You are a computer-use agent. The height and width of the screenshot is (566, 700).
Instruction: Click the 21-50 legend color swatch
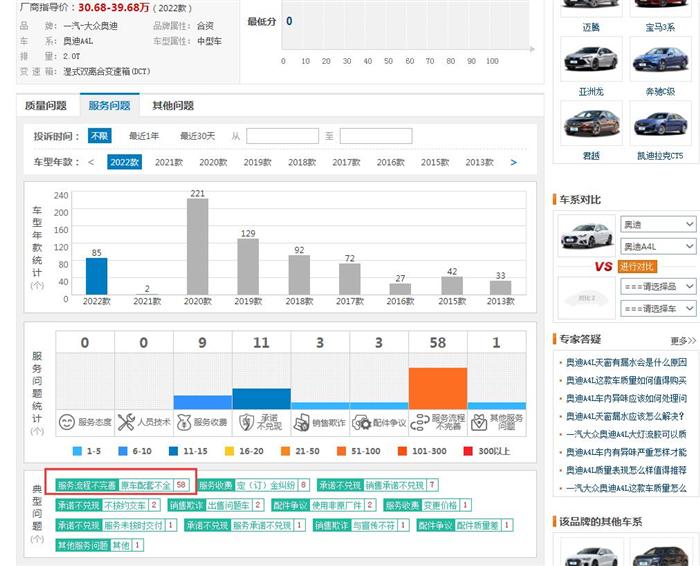pos(285,451)
